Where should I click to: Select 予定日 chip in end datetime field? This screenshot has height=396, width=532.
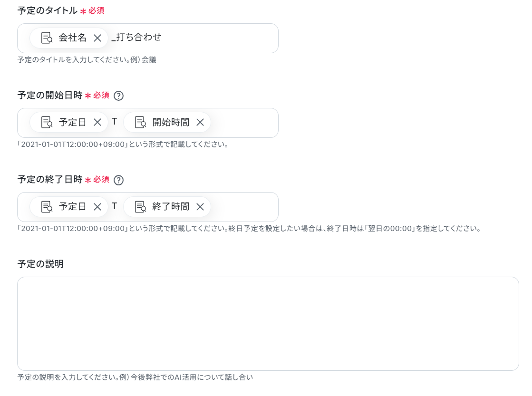point(69,207)
